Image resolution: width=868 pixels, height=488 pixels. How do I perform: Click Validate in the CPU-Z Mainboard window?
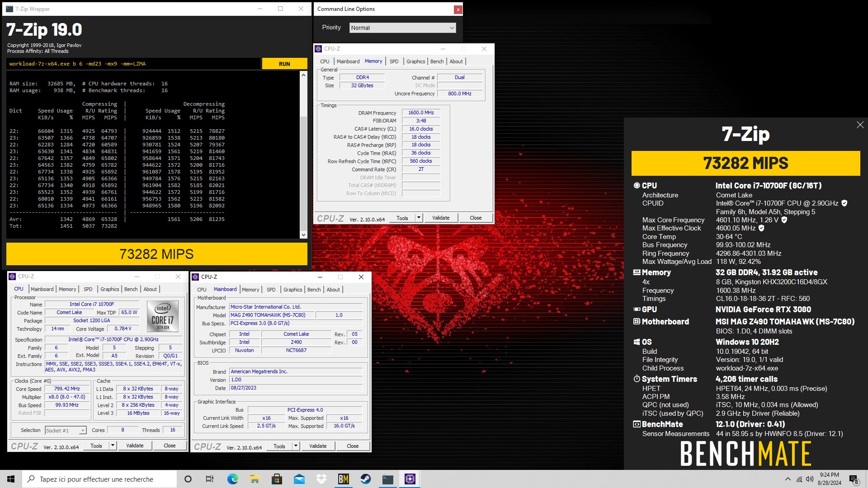pyautogui.click(x=318, y=446)
